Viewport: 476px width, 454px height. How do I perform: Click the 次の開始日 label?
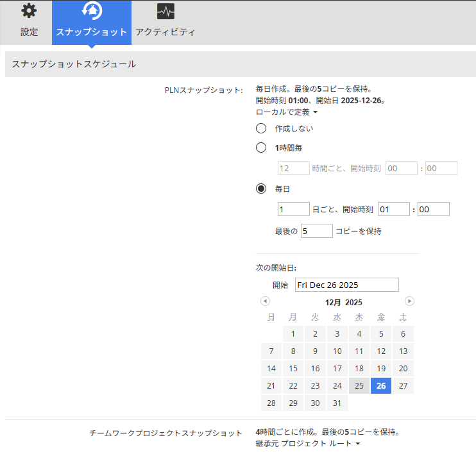click(x=276, y=267)
